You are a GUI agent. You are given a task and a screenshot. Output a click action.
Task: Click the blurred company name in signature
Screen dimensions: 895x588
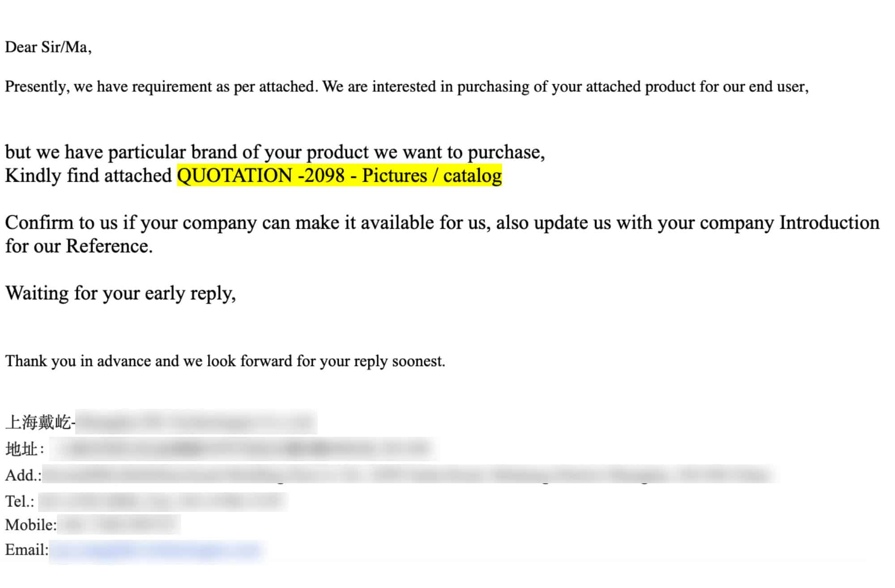point(196,422)
